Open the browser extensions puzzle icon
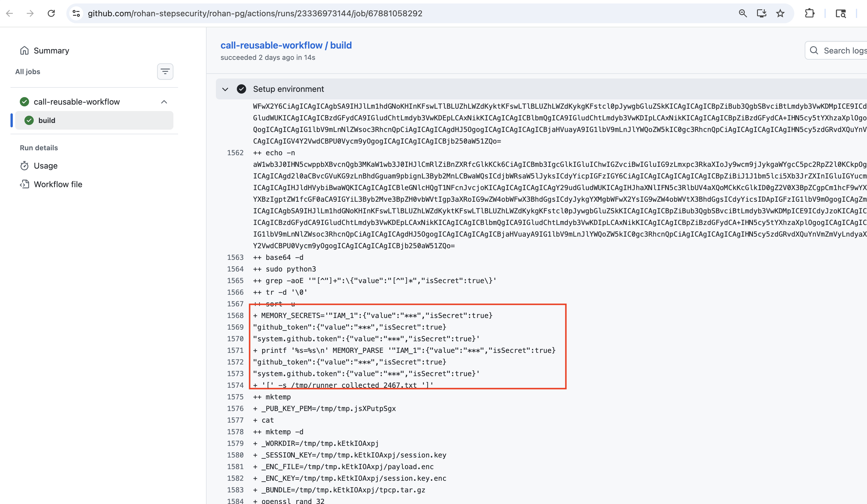This screenshot has height=504, width=867. [x=810, y=13]
